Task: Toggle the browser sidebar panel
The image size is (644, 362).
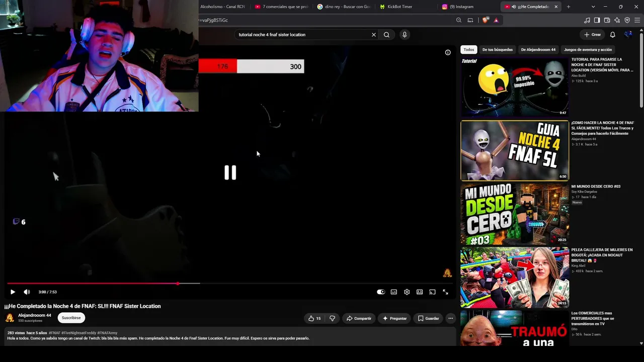Action: tap(597, 20)
